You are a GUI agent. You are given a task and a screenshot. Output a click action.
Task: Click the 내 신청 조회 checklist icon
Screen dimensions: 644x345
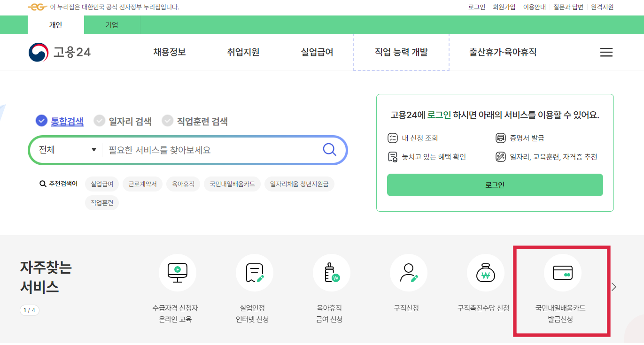(x=392, y=138)
